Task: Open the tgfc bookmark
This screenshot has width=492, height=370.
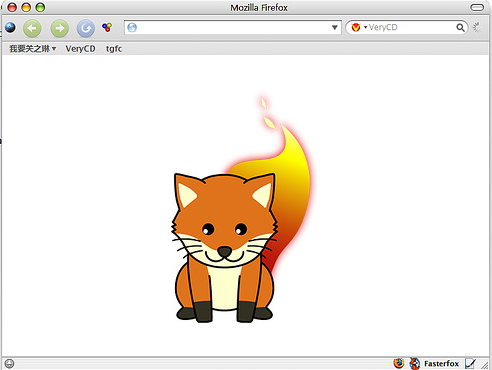Action: pyautogui.click(x=114, y=49)
